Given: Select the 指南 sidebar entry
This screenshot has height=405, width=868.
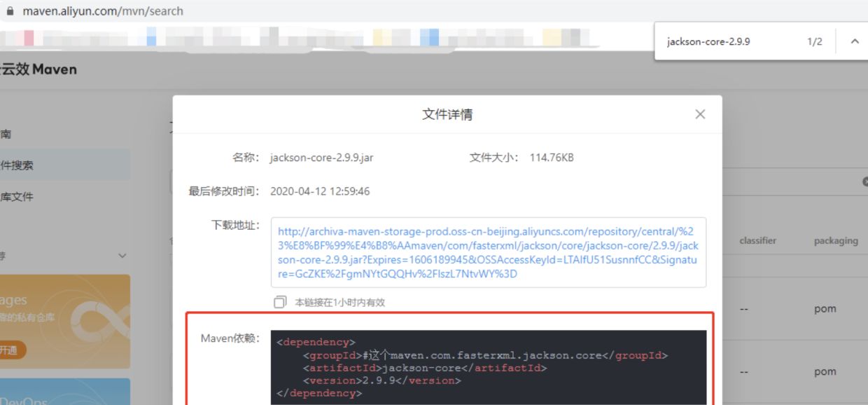Looking at the screenshot, I should pyautogui.click(x=6, y=134).
